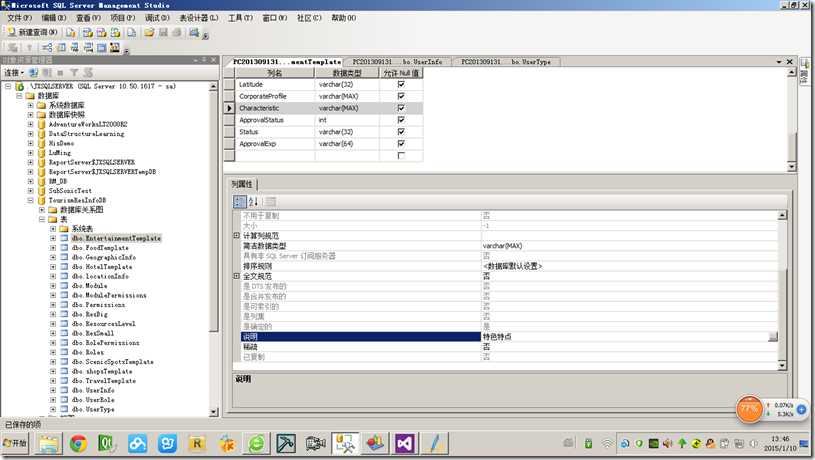
Task: Toggle Allow Nulls for Latitude column
Action: (401, 84)
